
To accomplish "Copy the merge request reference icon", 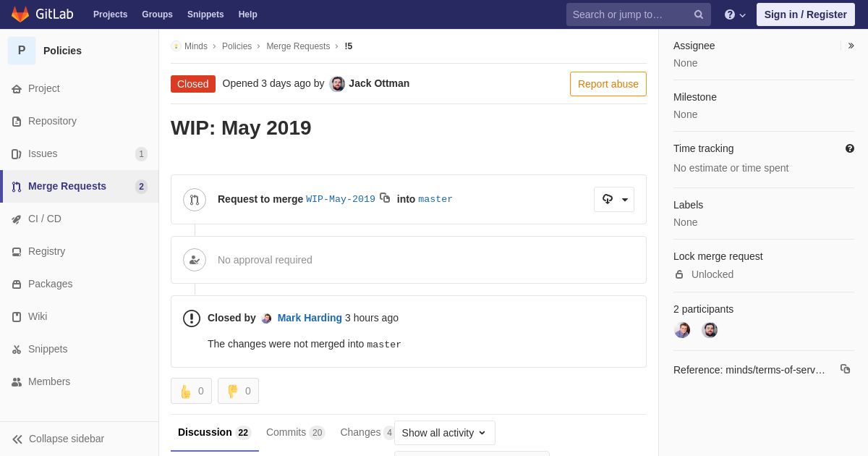I will pyautogui.click(x=845, y=369).
